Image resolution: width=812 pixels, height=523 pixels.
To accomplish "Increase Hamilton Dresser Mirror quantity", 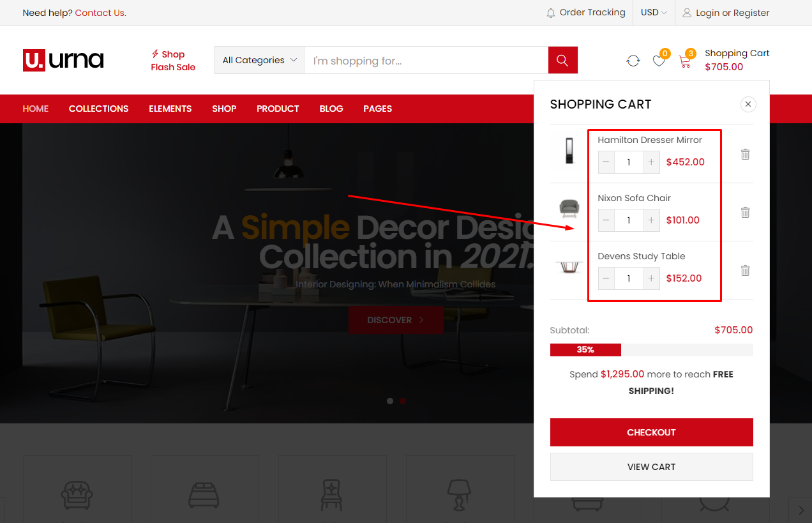I will pyautogui.click(x=651, y=162).
